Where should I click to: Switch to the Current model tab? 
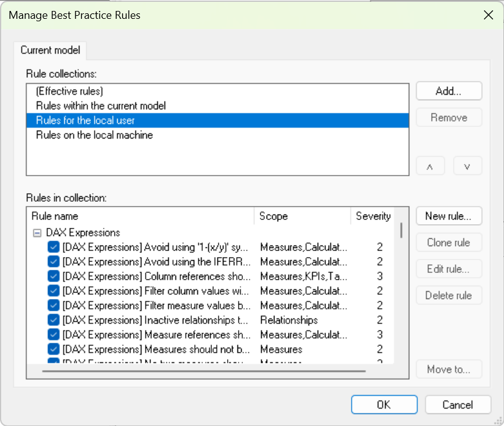tap(50, 50)
